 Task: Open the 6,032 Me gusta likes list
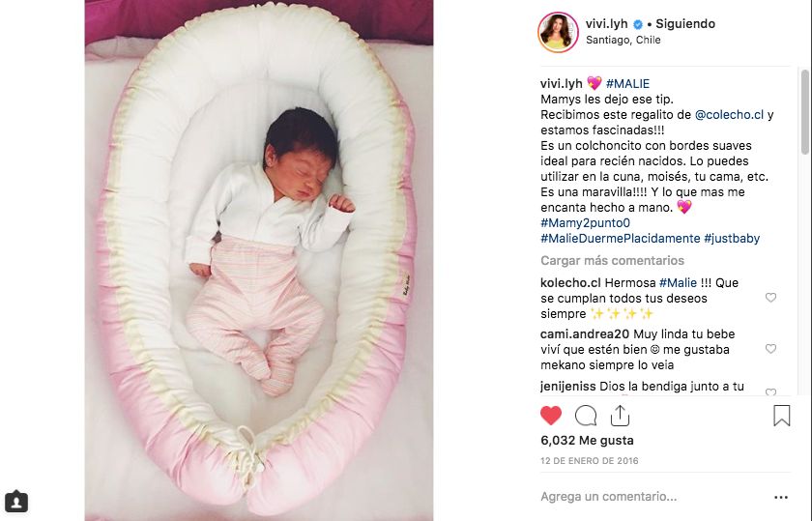point(587,440)
